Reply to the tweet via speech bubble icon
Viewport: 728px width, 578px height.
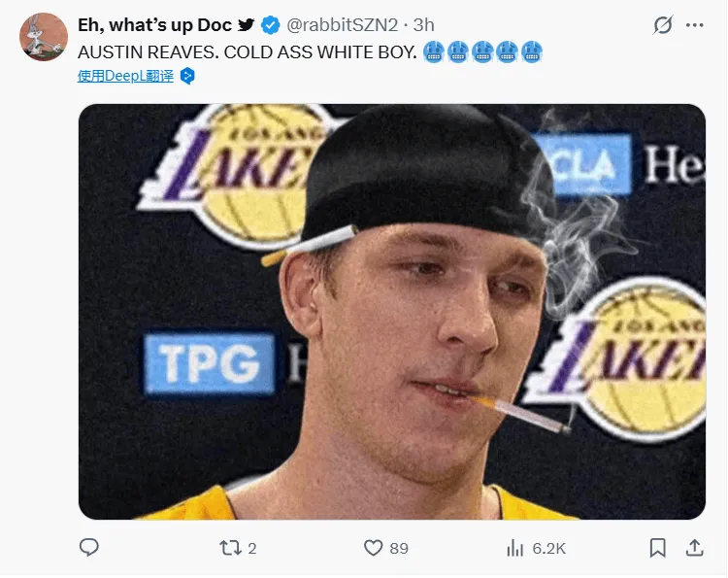(x=88, y=548)
